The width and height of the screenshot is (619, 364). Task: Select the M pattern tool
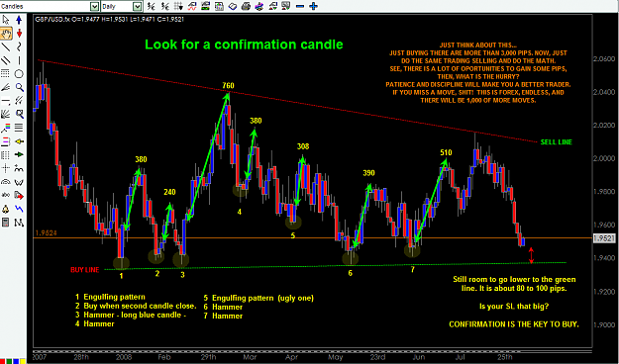(x=19, y=223)
